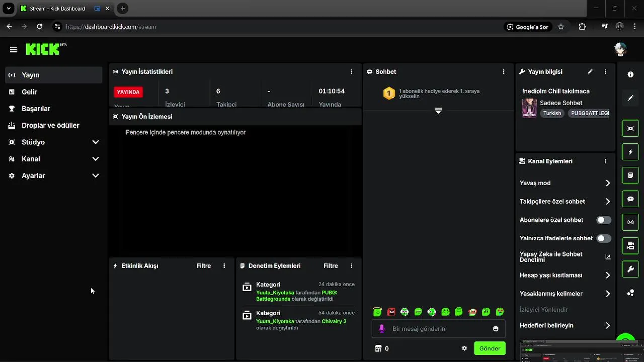The image size is (644, 362).
Task: Toggle the broadcast statistics icon in the right sidebar
Action: pos(630,222)
